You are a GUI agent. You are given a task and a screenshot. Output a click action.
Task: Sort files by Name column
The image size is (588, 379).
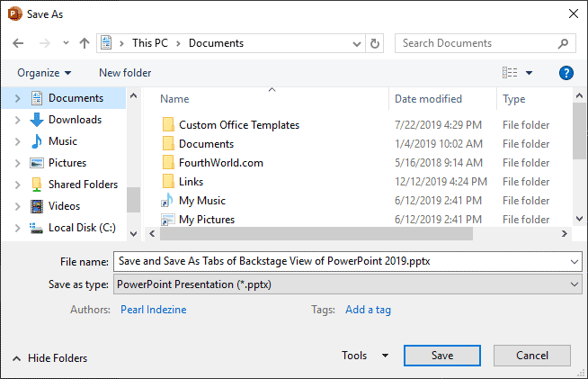[x=174, y=99]
